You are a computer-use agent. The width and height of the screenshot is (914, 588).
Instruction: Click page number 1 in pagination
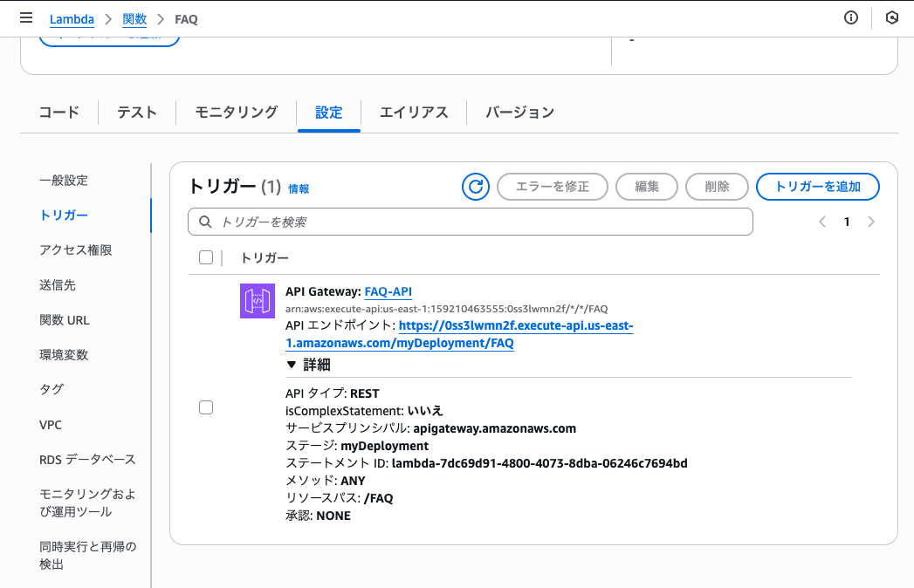click(847, 222)
